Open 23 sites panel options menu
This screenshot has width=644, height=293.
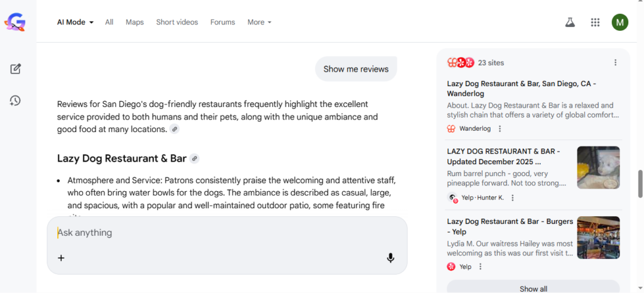coord(615,63)
